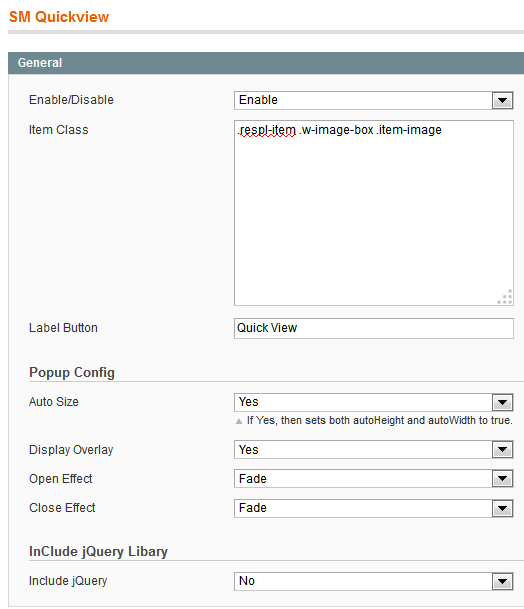Viewport: 524px width, 609px height.
Task: Click the Label Button text field
Action: pyautogui.click(x=374, y=328)
